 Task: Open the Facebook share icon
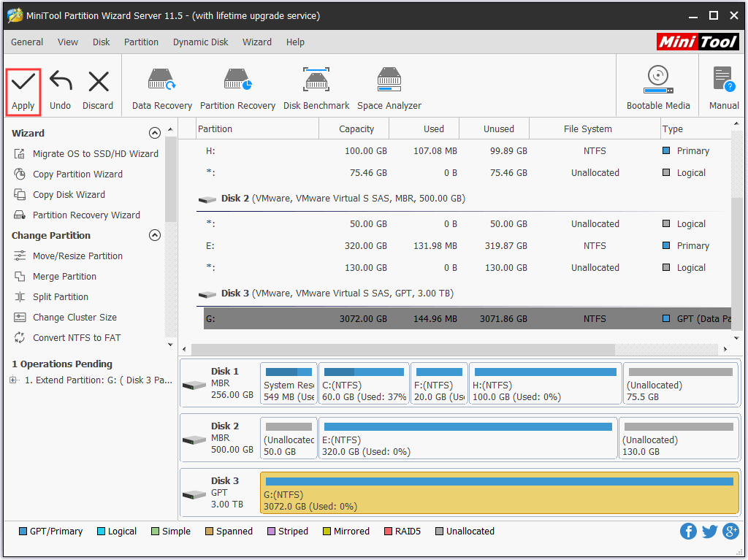[688, 531]
